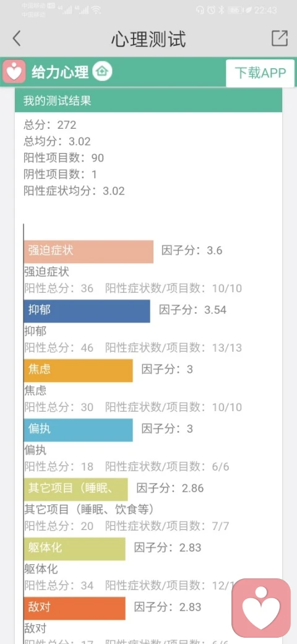The width and height of the screenshot is (297, 644).
Task: Tap the Wi-Fi status bar icon
Action: coord(96,10)
